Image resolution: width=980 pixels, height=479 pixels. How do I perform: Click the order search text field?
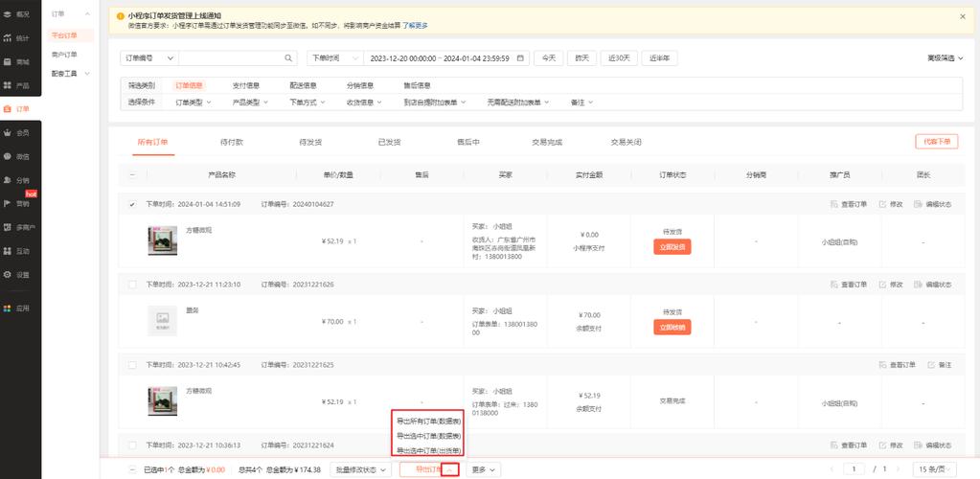[230, 58]
